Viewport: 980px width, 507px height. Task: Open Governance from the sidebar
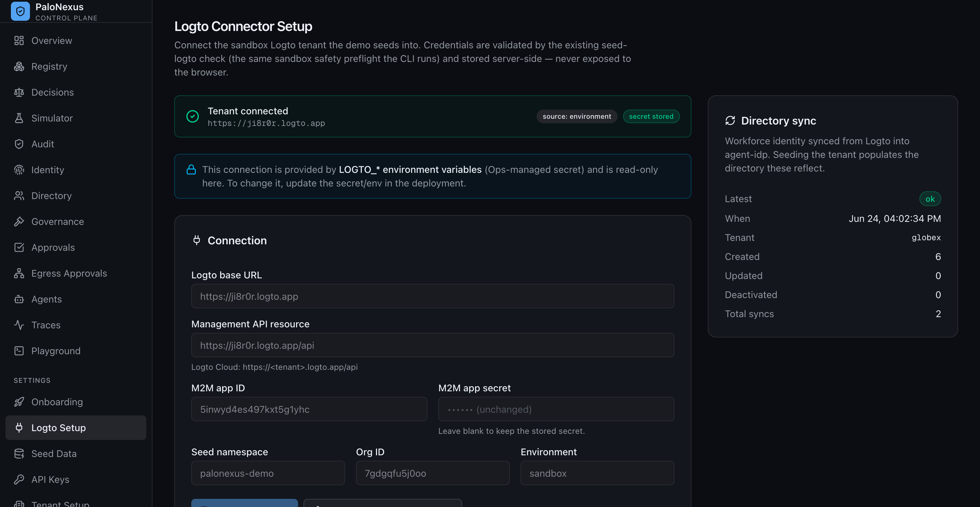pos(76,222)
